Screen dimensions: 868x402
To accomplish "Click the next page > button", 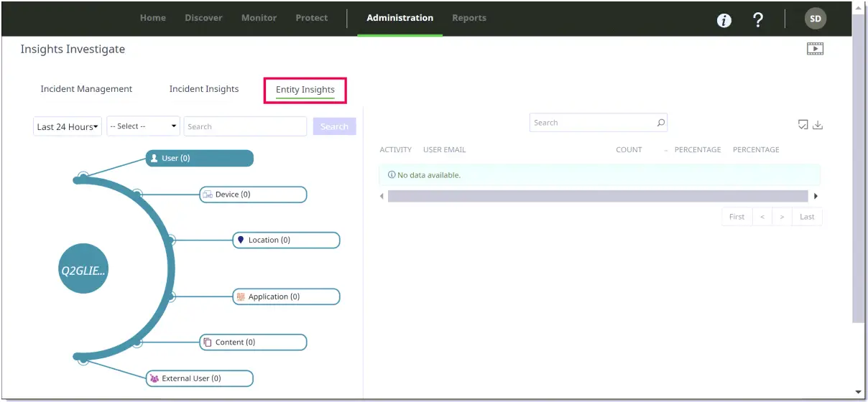I will tap(782, 217).
